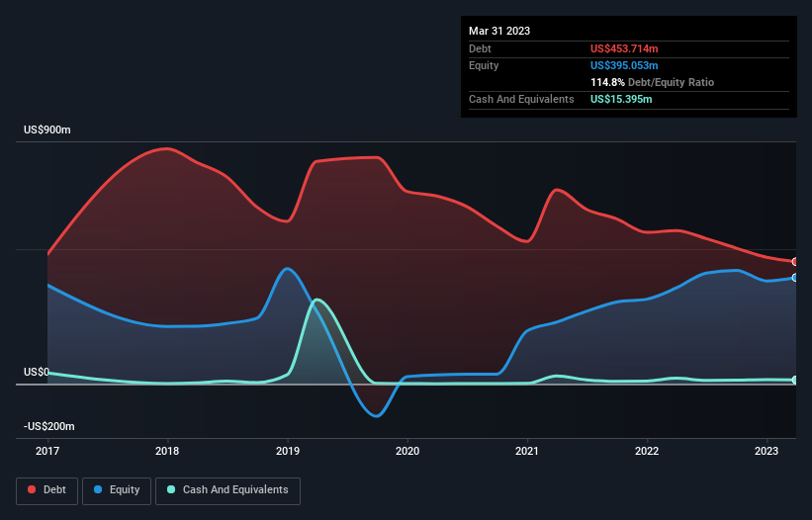The width and height of the screenshot is (812, 520).
Task: Click the Mar 31 2023 tooltip date
Action: pyautogui.click(x=499, y=31)
